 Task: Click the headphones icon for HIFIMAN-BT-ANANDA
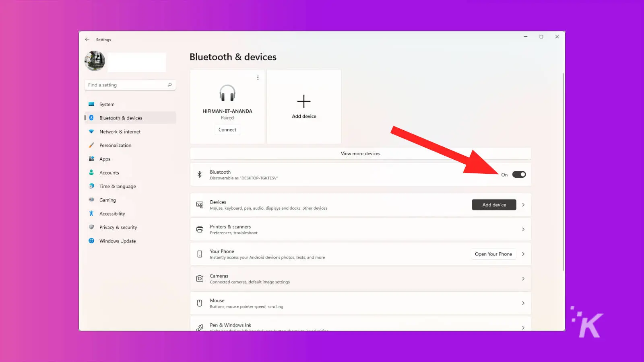227,93
